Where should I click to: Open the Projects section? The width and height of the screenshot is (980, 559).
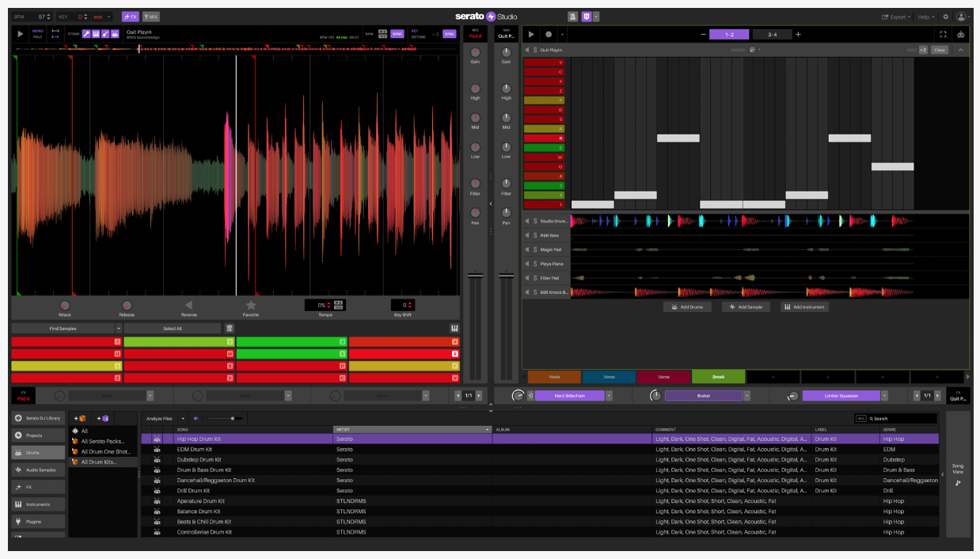click(38, 435)
